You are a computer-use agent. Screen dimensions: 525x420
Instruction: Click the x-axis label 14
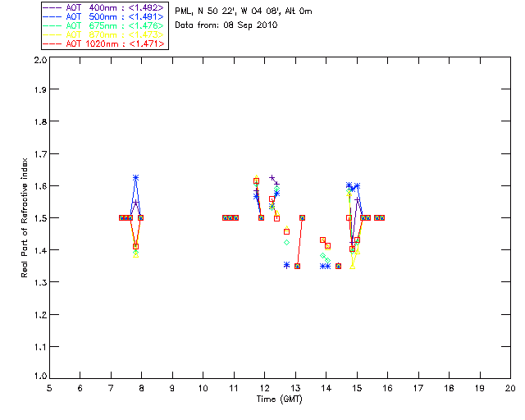[326, 388]
